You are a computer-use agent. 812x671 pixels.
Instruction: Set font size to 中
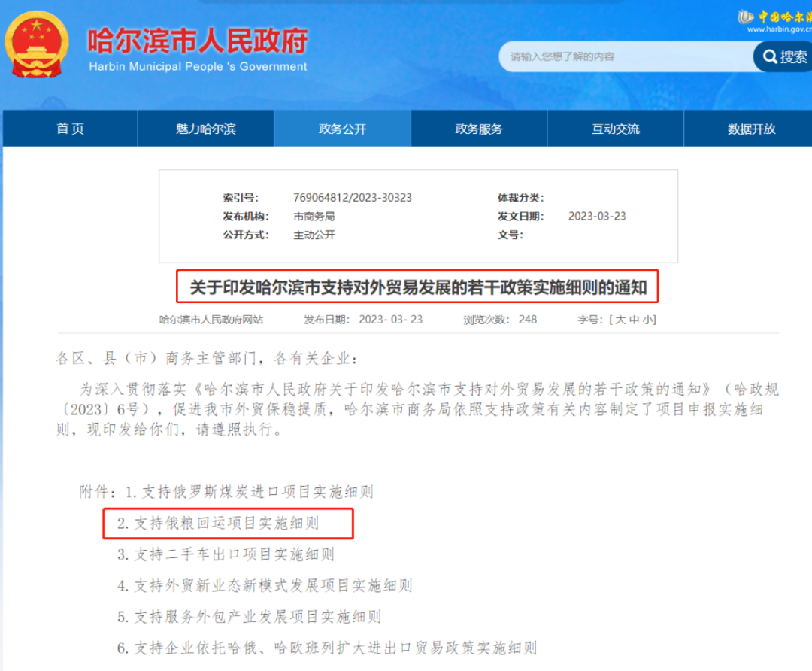tap(634, 320)
